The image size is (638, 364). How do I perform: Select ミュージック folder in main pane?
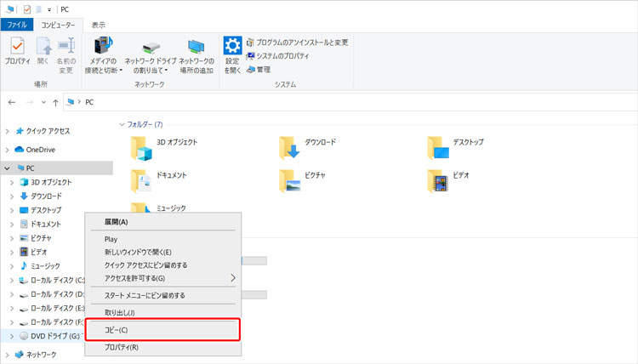point(159,208)
